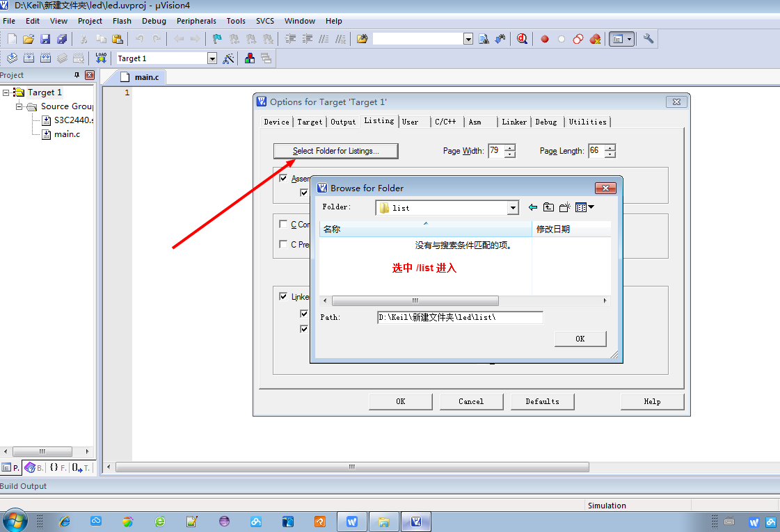Rebuild all target files icon
This screenshot has width=780, height=532.
point(45,58)
